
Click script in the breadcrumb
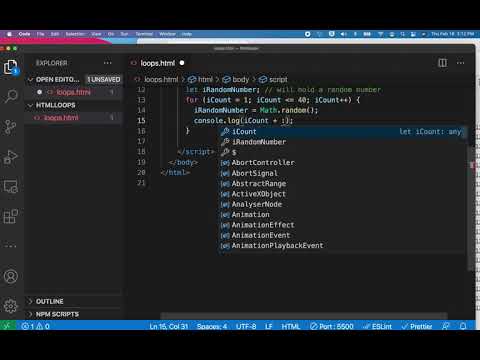pos(273,79)
